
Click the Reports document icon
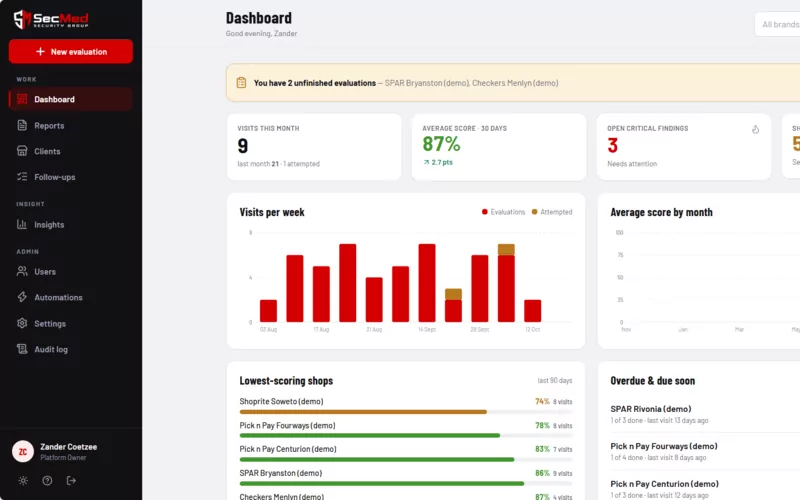pos(22,125)
